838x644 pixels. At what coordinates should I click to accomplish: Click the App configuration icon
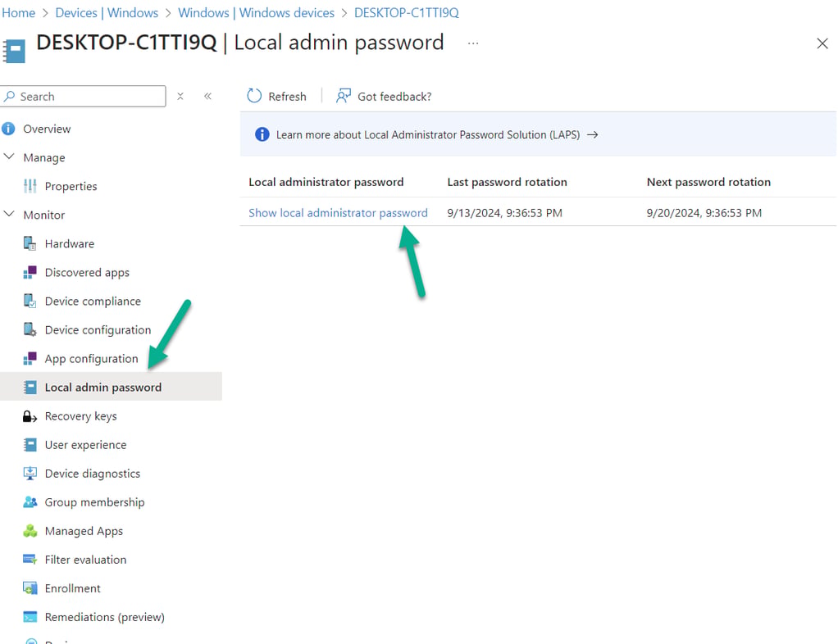30,358
